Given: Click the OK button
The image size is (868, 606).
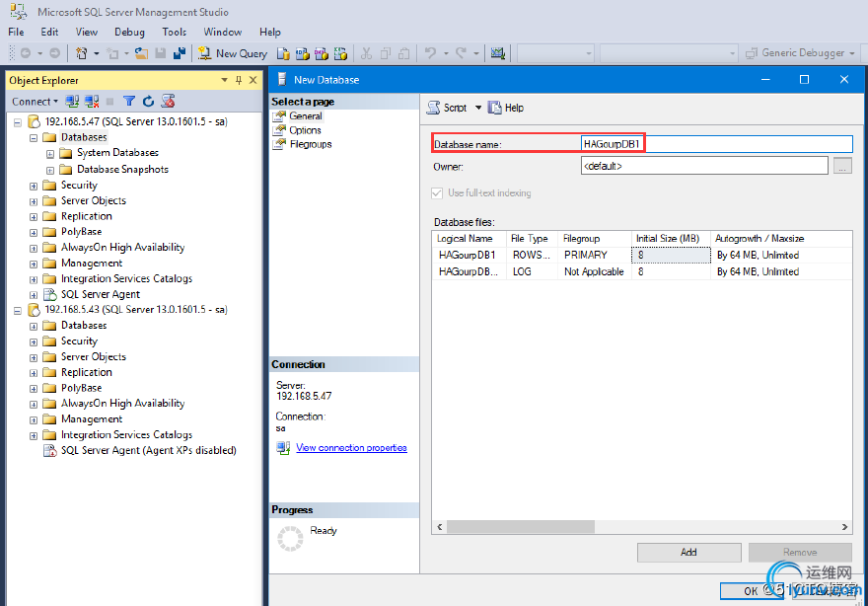Looking at the screenshot, I should 752,591.
